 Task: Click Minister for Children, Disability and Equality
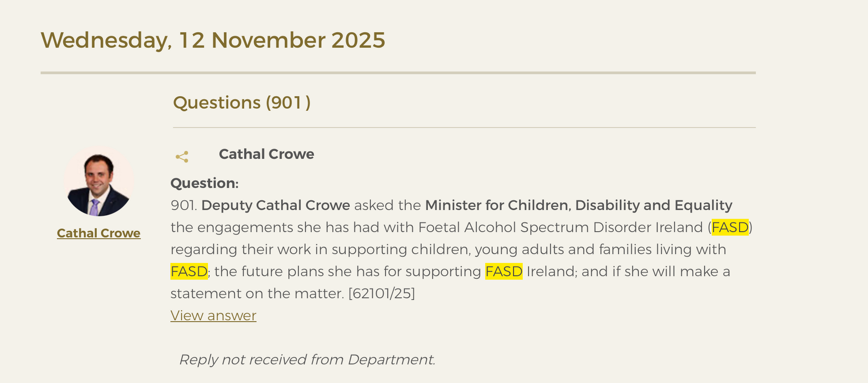(579, 205)
